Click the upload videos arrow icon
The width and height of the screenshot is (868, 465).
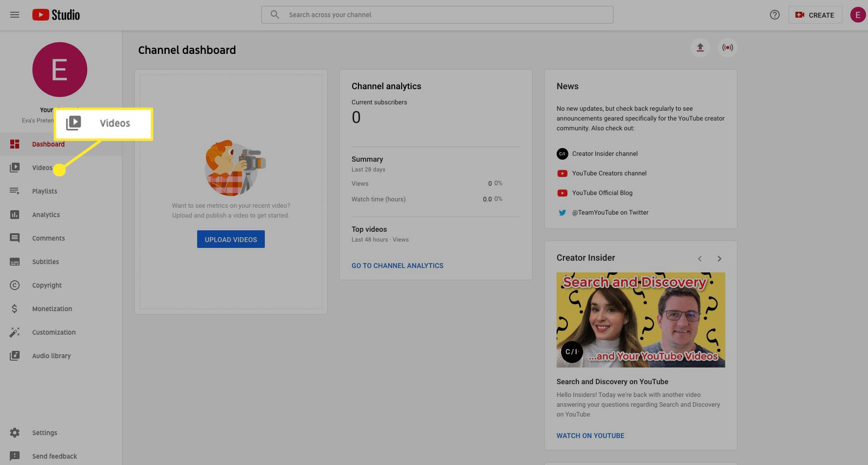(x=700, y=48)
